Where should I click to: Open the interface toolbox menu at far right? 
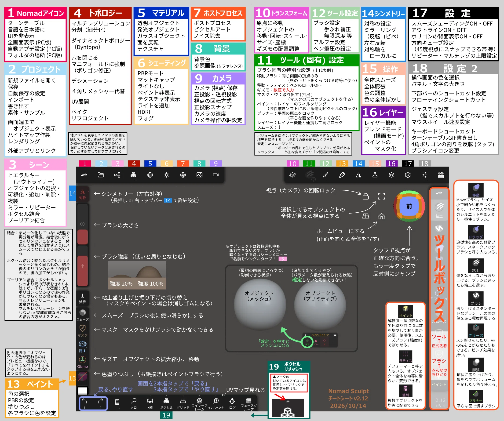pos(441,175)
